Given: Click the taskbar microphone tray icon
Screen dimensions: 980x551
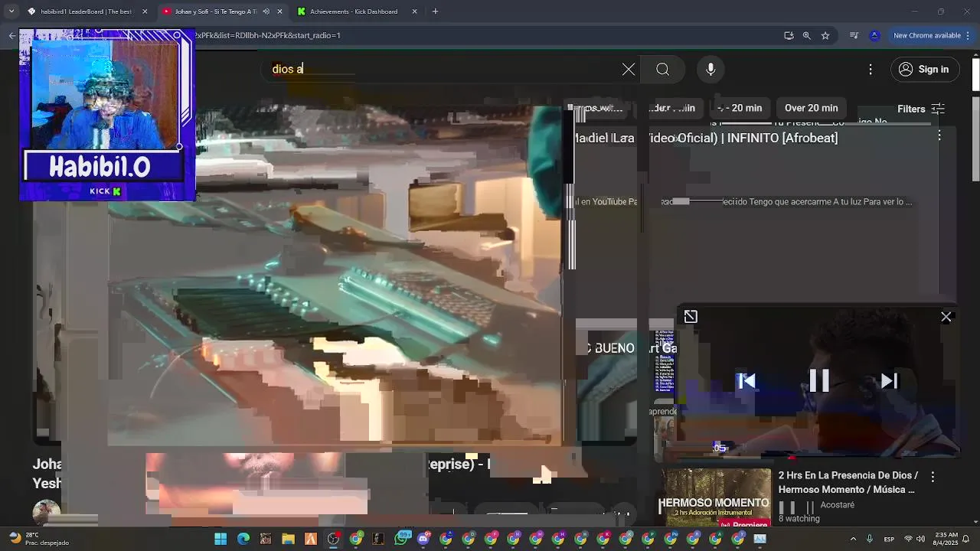Looking at the screenshot, I should [x=870, y=539].
